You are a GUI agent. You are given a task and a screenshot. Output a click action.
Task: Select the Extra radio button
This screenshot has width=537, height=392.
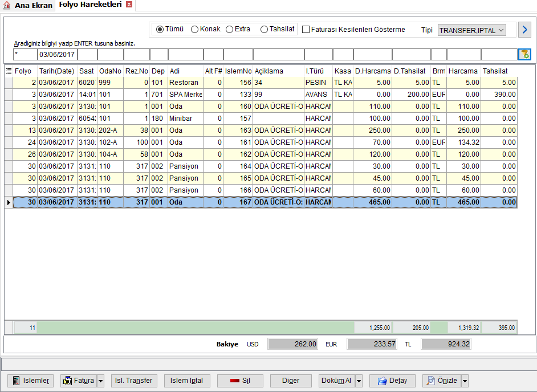click(230, 30)
